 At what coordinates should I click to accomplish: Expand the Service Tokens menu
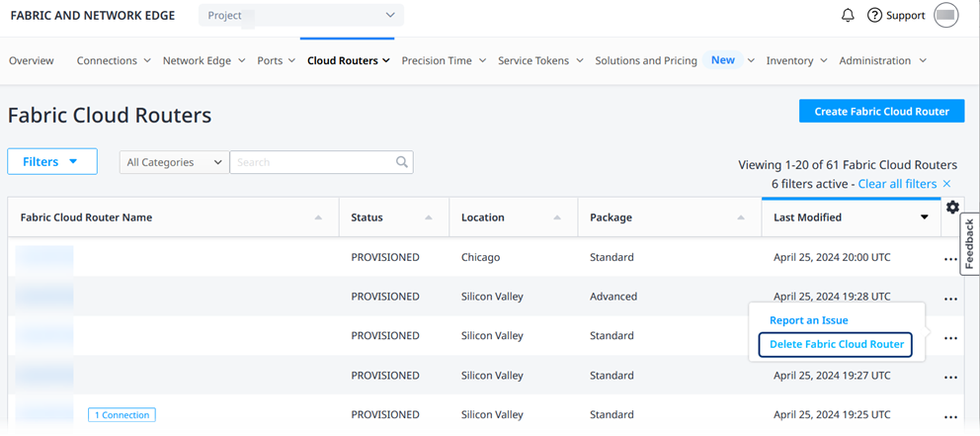click(540, 60)
